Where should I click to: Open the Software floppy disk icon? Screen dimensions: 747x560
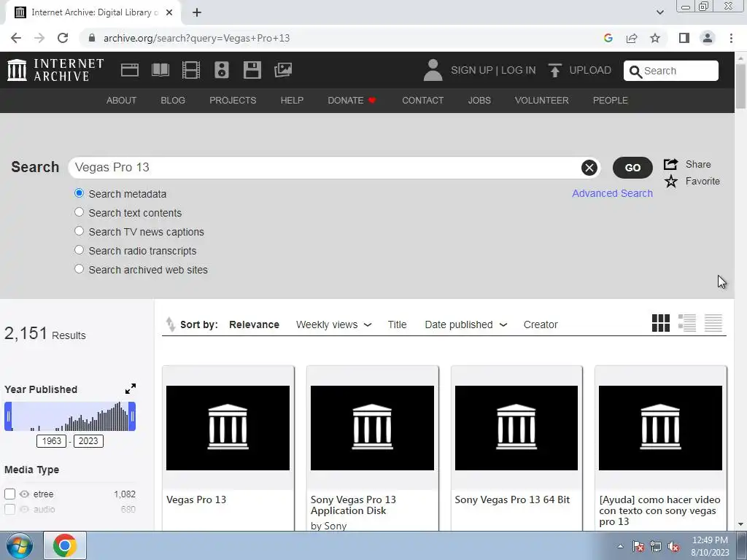252,70
